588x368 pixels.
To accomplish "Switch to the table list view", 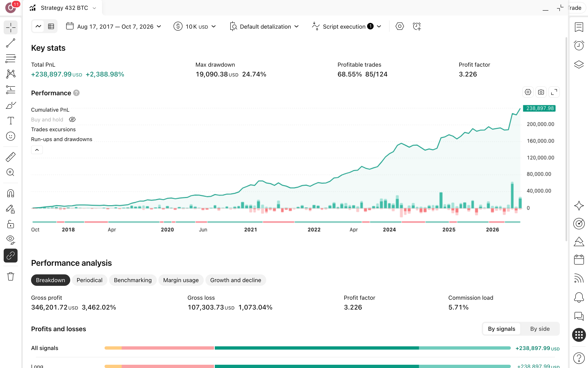I will pos(51,26).
